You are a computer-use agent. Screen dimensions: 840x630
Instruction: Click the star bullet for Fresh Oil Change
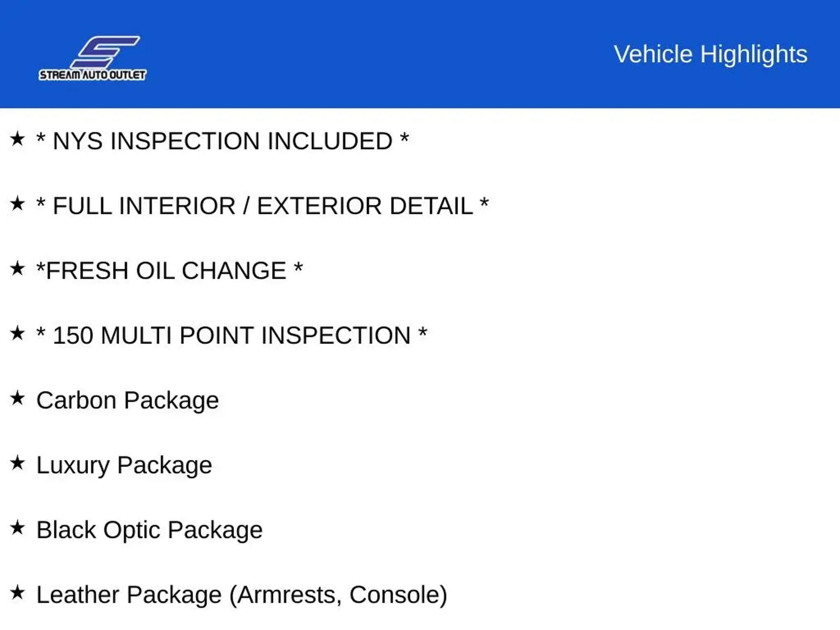click(x=18, y=269)
